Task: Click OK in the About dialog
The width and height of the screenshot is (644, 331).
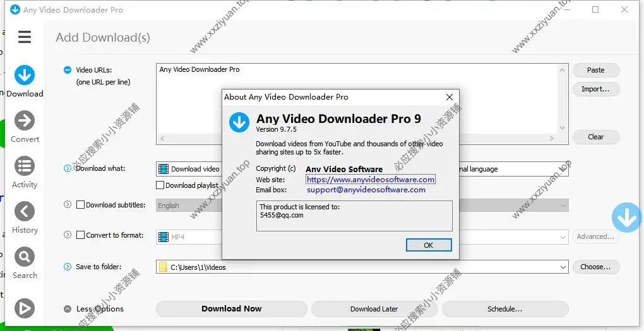Action: pyautogui.click(x=429, y=245)
